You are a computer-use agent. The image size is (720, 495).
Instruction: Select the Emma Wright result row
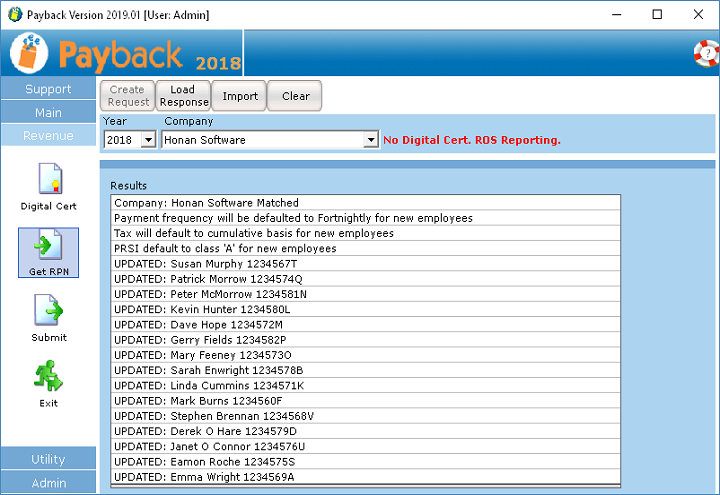[365, 477]
